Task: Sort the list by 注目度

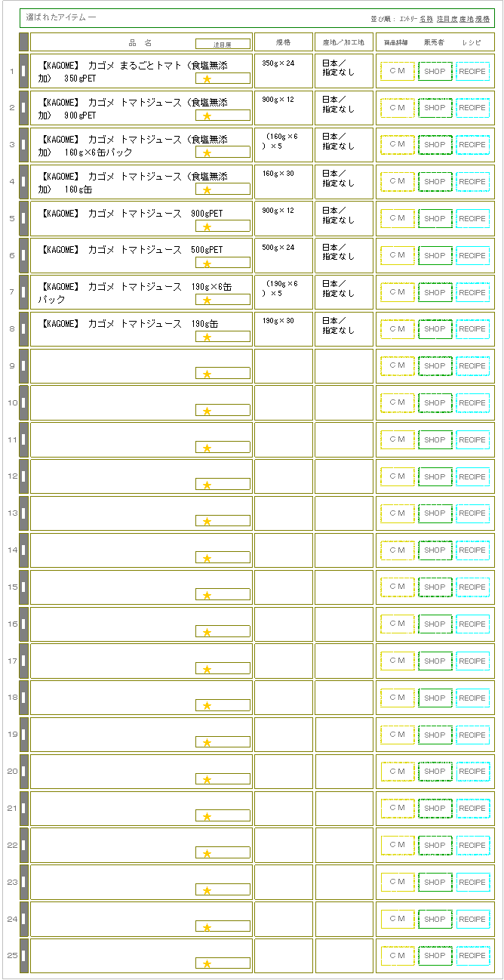Action: (447, 18)
